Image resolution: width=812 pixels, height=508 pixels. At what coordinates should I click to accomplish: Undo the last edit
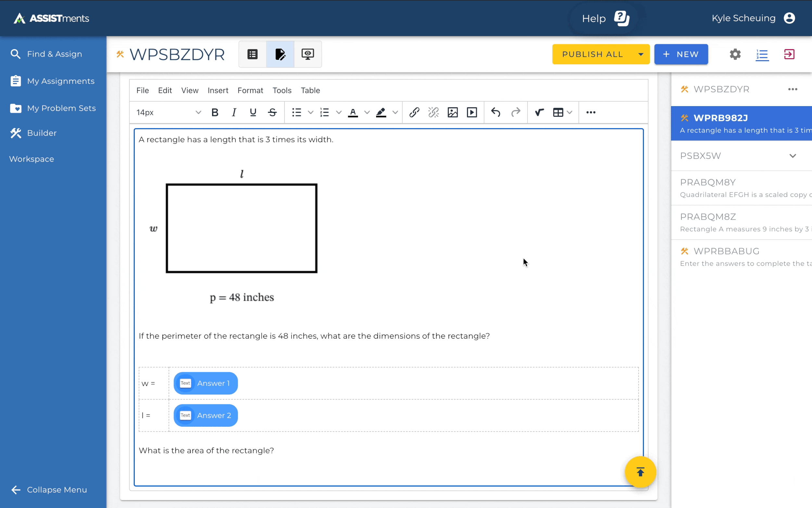495,112
